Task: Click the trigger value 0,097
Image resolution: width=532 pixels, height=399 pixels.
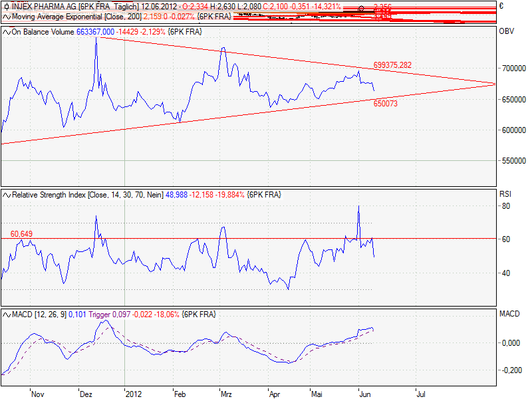Action: 122,315
